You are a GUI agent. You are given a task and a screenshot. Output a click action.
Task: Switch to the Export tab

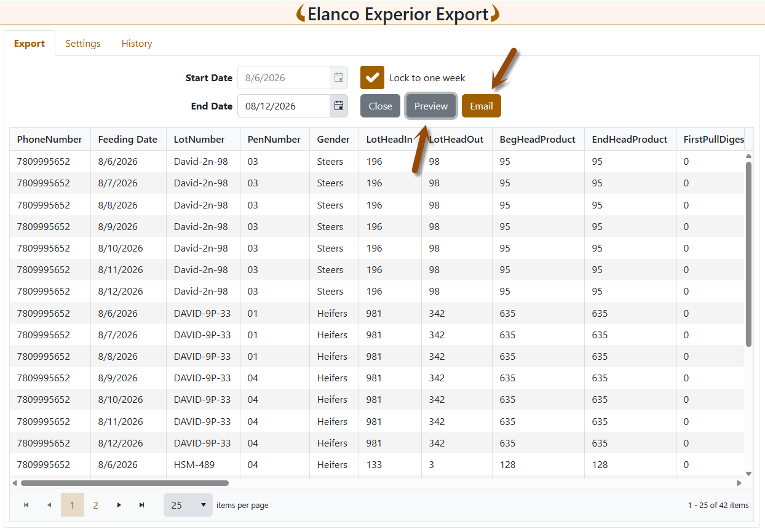pyautogui.click(x=30, y=44)
